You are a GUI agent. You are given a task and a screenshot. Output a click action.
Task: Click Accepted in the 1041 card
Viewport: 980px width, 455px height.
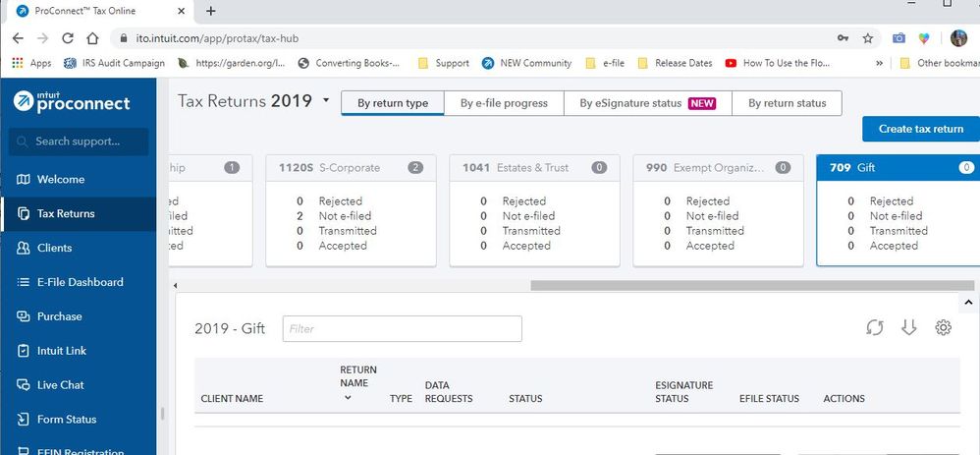point(526,246)
